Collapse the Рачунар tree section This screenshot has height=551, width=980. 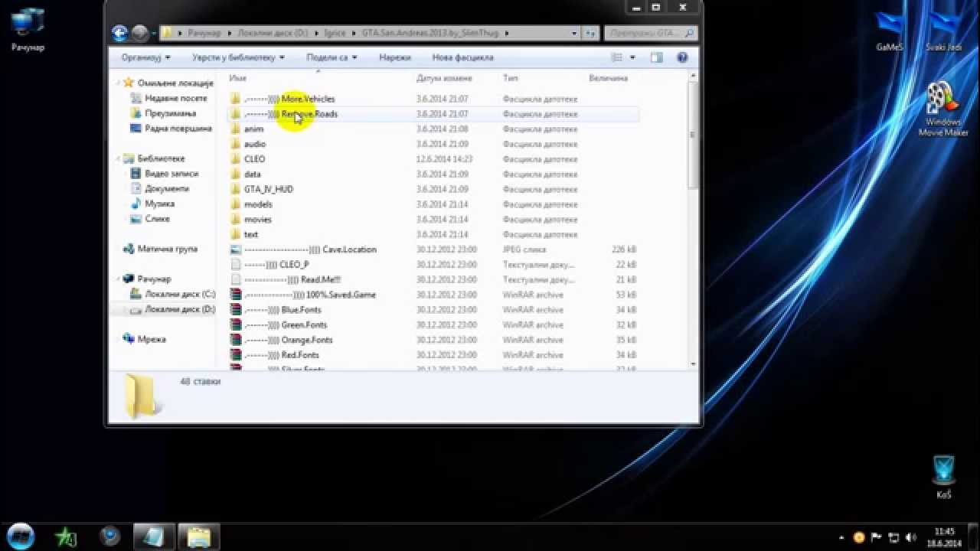pos(117,279)
